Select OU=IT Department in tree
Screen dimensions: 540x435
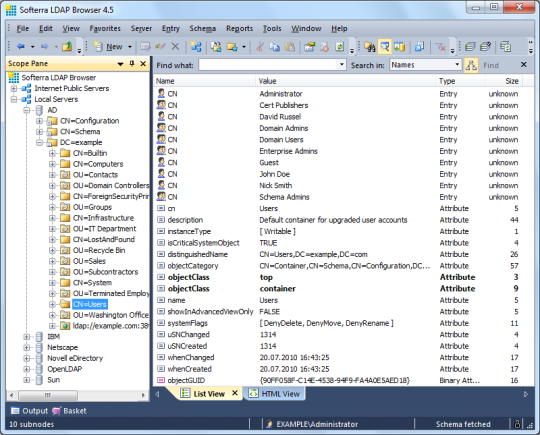point(104,229)
